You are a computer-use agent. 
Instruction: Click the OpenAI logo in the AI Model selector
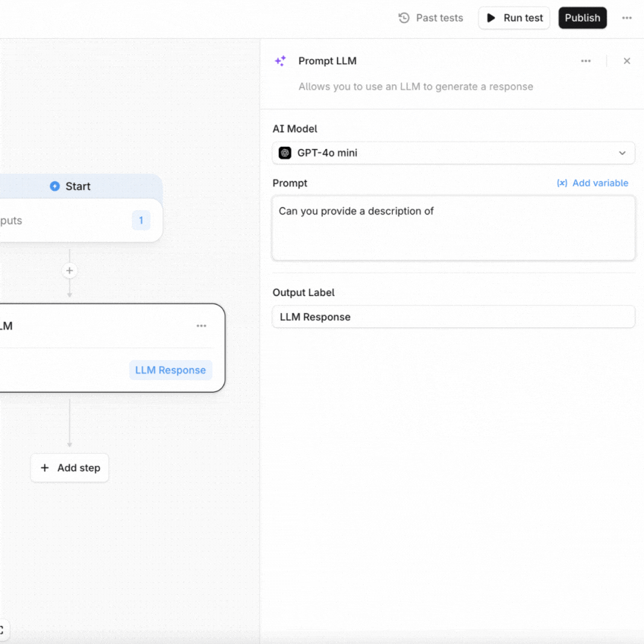(285, 153)
